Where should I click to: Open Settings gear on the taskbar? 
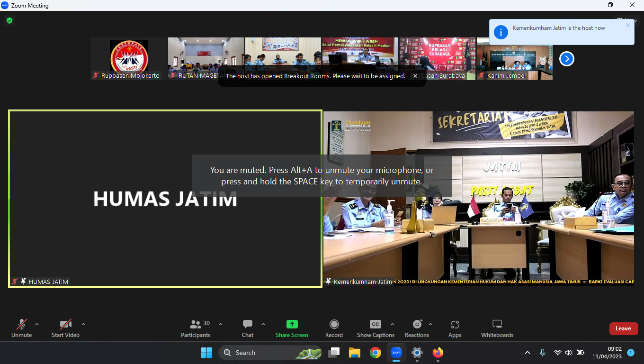coord(417,353)
